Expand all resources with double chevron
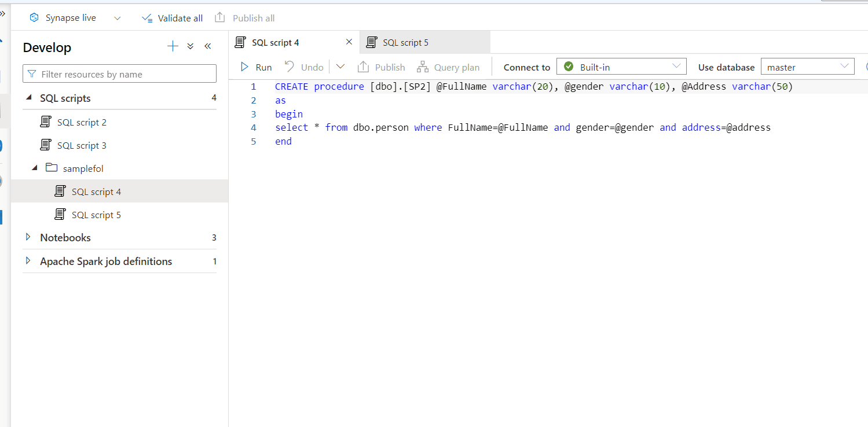 [x=190, y=47]
